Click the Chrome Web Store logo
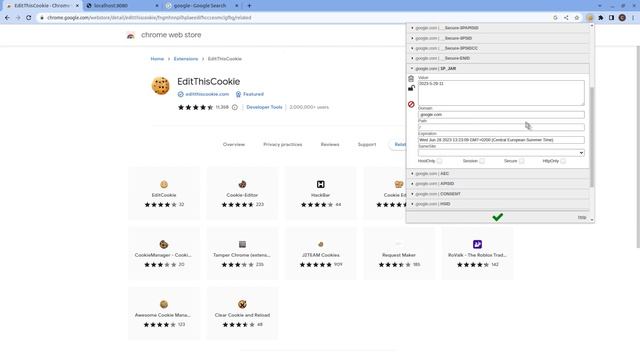The image size is (640, 360). pyautogui.click(x=131, y=36)
